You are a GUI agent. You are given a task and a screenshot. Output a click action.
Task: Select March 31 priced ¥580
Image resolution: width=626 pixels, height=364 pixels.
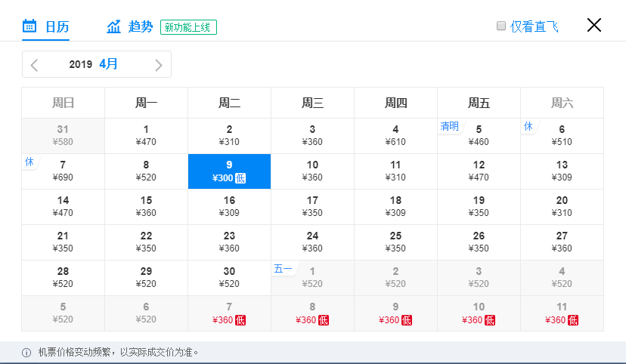[63, 136]
